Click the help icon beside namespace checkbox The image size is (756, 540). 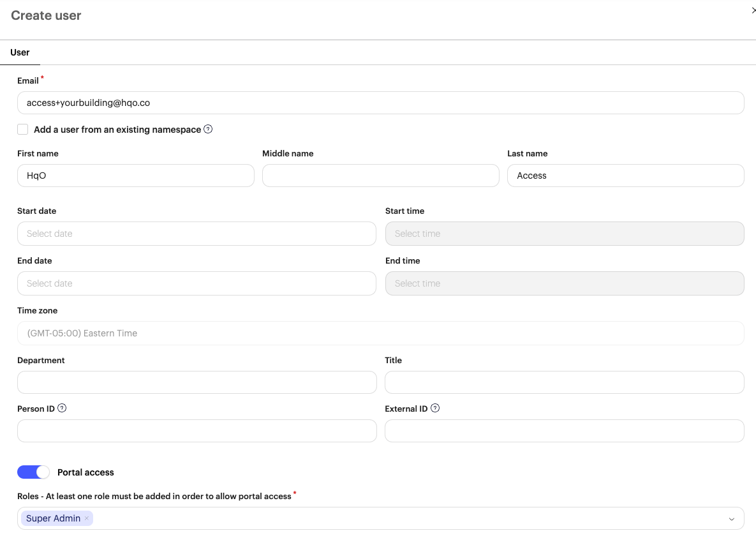208,130
